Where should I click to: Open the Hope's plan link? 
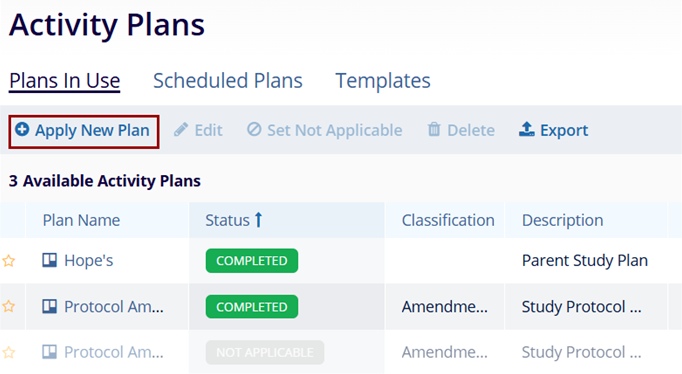(x=89, y=260)
